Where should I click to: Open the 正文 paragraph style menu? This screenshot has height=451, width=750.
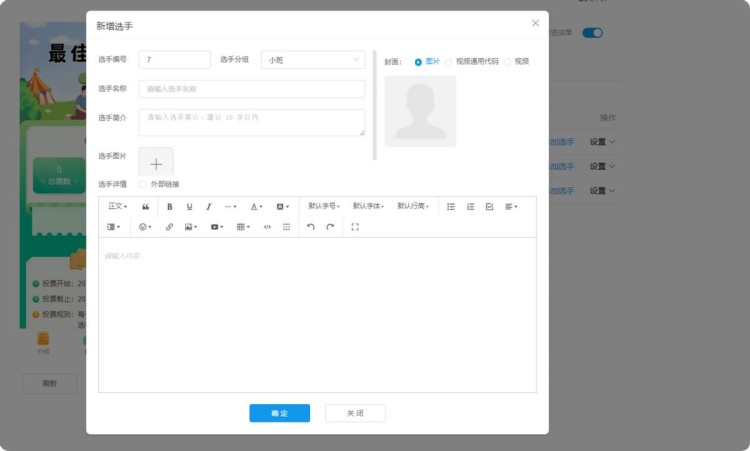[117, 207]
